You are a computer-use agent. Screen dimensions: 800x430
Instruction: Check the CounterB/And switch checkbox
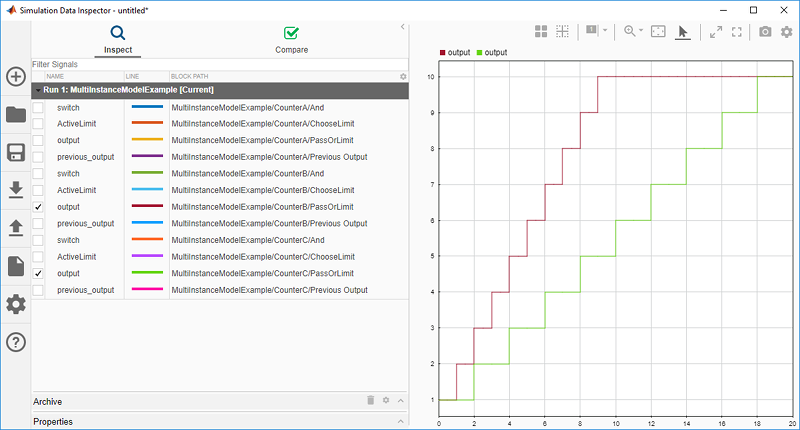click(38, 173)
